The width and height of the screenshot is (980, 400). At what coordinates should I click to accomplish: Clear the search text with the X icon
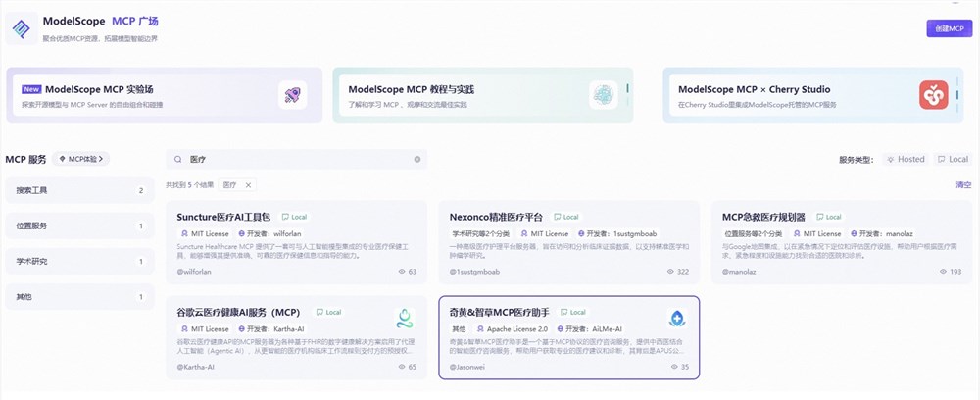click(x=417, y=160)
